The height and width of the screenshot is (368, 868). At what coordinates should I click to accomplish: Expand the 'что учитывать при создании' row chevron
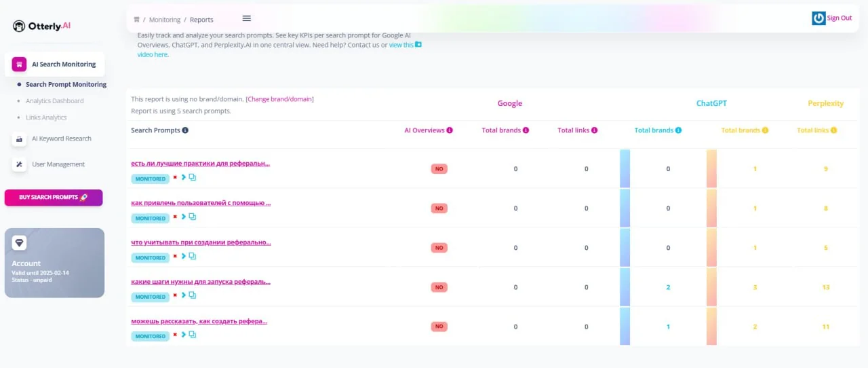184,257
